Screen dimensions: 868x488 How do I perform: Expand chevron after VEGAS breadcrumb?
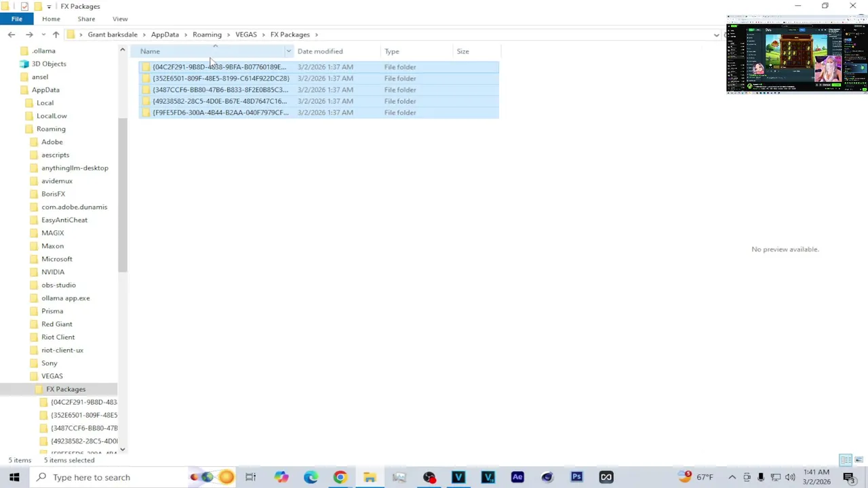[x=264, y=35]
